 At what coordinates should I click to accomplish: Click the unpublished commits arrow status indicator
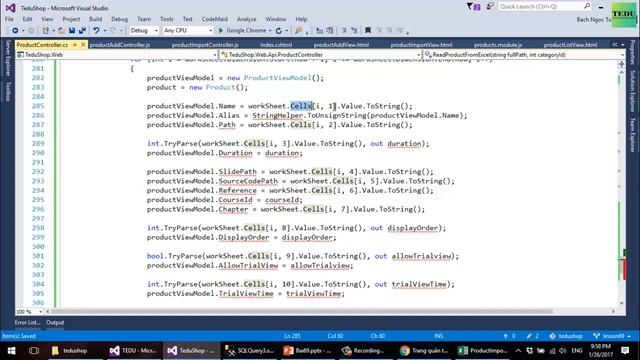[509, 336]
